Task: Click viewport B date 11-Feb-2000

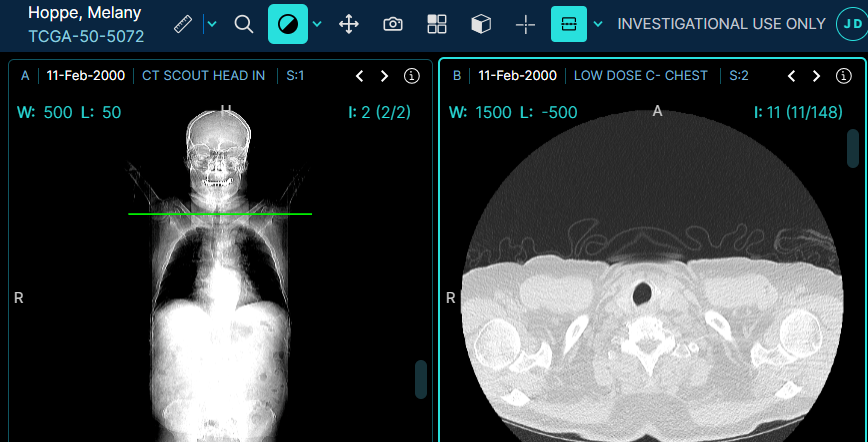Action: [x=518, y=76]
